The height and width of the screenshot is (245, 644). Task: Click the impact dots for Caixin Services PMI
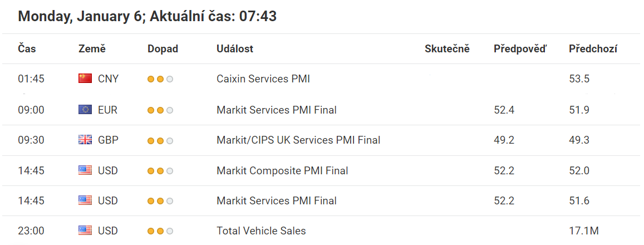point(160,79)
